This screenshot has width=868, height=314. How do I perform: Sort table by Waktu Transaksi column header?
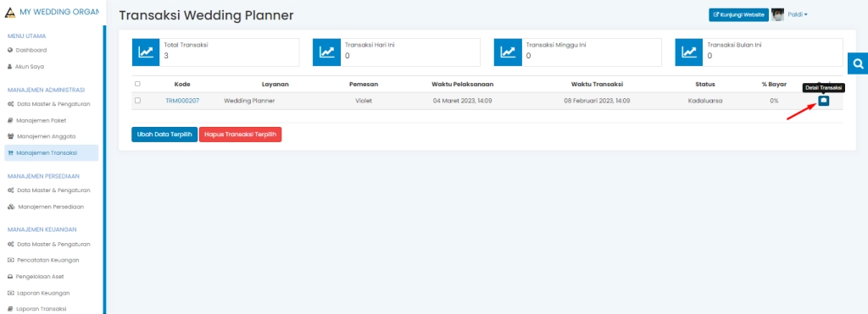(x=598, y=84)
